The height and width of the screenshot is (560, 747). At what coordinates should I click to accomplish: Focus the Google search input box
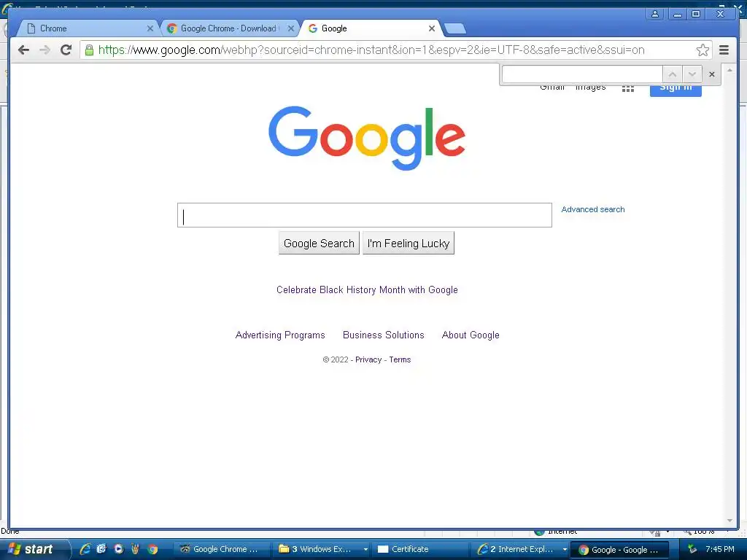click(x=365, y=215)
